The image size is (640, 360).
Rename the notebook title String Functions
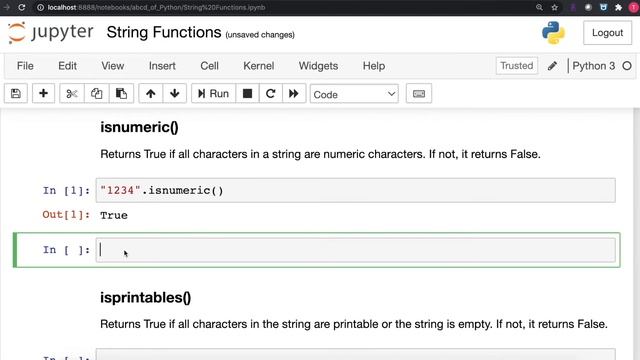coord(164,32)
